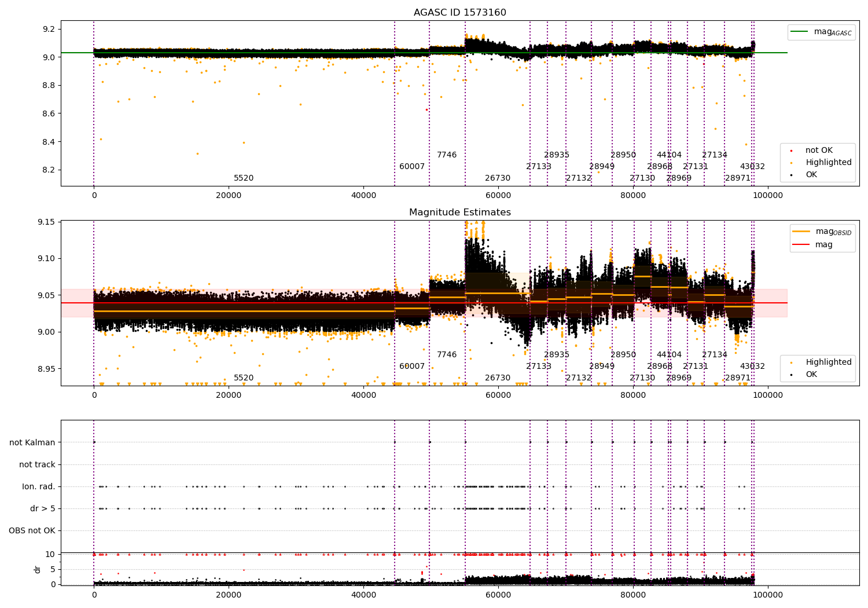
Task: Click the 'dr' axis label at bottom
Action: tap(38, 569)
